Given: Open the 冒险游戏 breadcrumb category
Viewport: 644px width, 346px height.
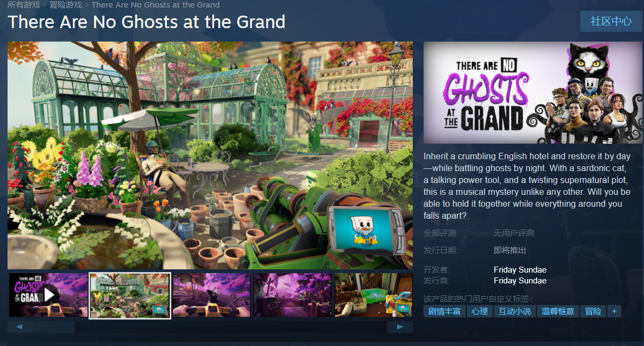Looking at the screenshot, I should click(x=66, y=5).
